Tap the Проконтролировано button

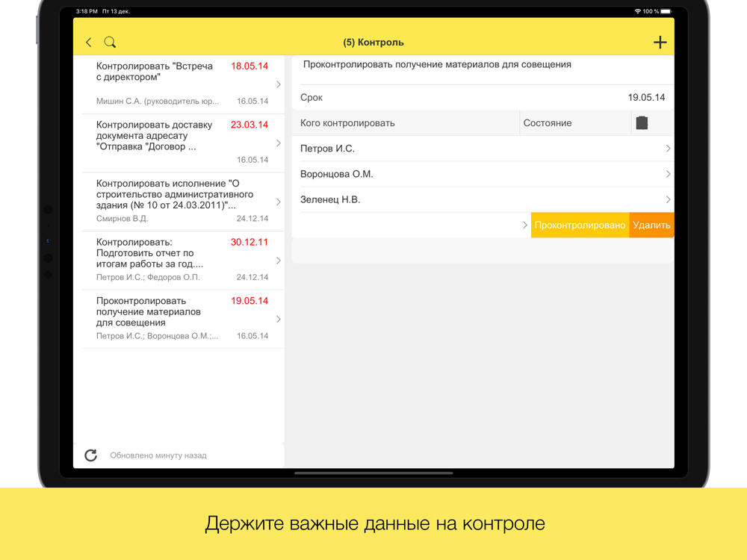coord(580,225)
